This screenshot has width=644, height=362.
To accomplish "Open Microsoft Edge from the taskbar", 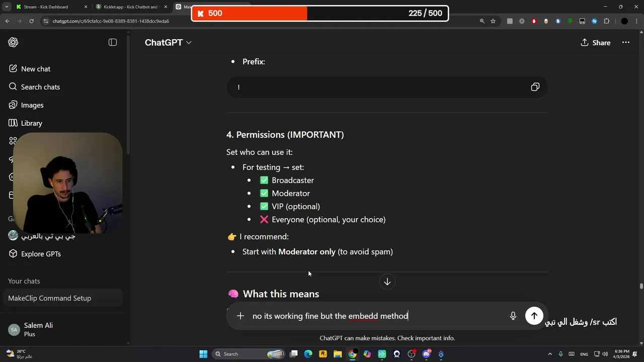I will (x=308, y=354).
